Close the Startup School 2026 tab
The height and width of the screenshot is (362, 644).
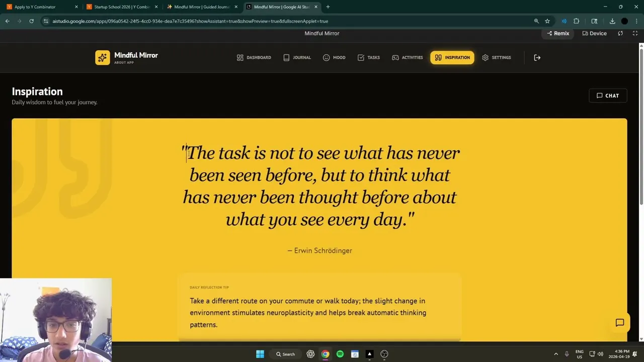click(x=156, y=7)
